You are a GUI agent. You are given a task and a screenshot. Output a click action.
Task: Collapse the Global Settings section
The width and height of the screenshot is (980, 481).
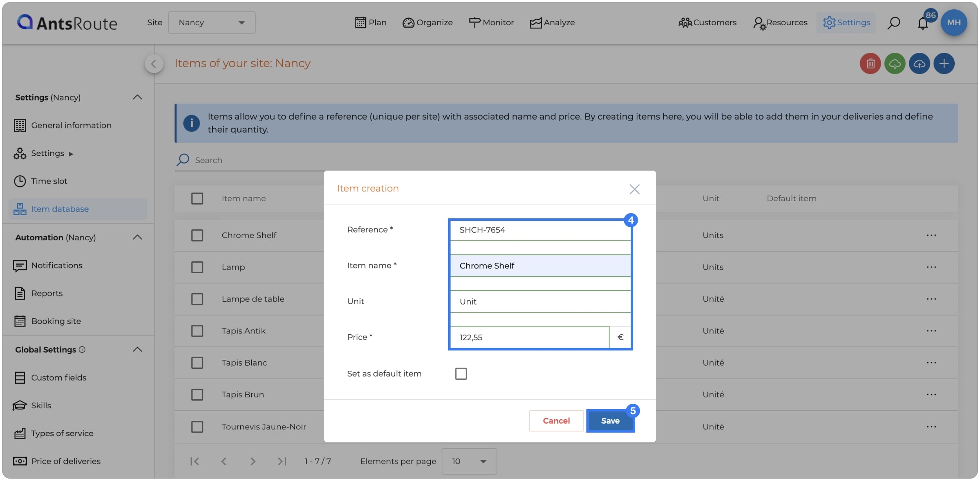point(137,349)
